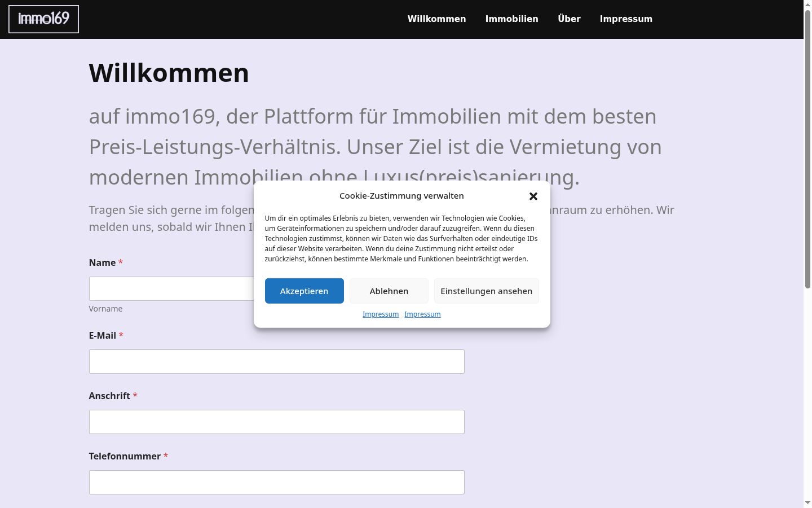Click the Cookie-Zustimmung verwalten title
The height and width of the screenshot is (508, 812).
pos(401,196)
